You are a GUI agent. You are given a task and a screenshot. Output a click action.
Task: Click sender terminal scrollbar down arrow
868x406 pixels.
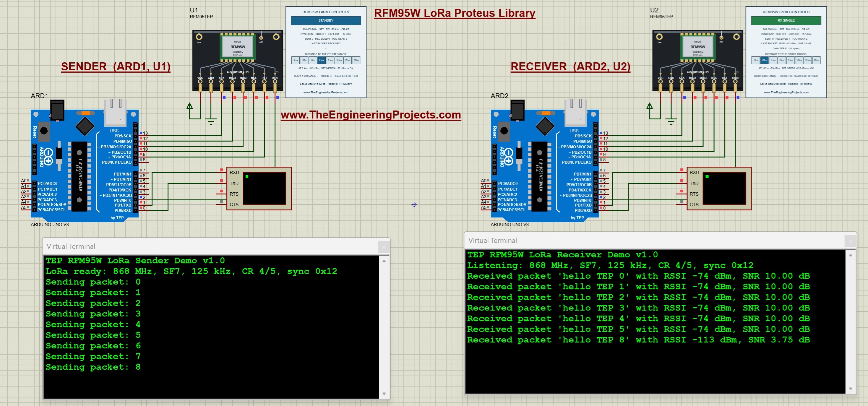click(x=384, y=394)
